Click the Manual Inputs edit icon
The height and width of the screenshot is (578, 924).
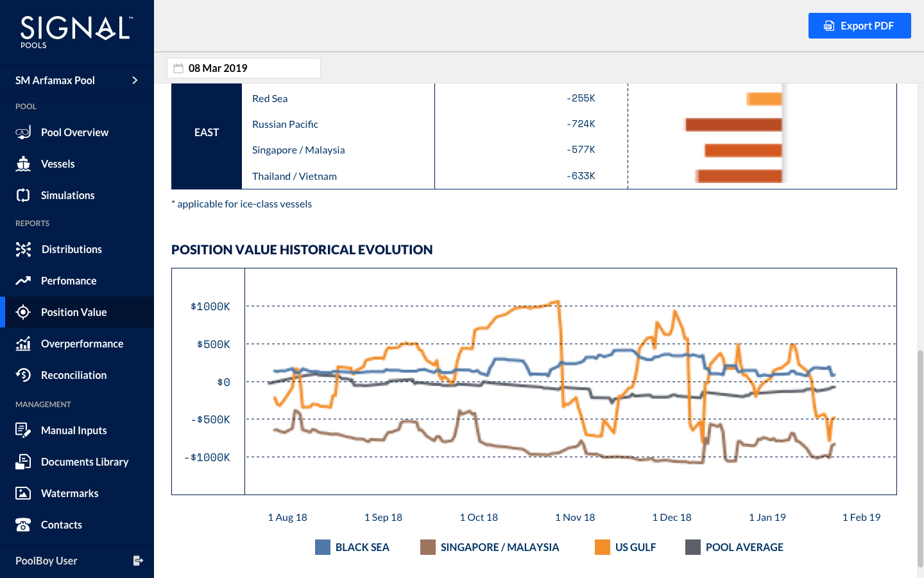click(23, 430)
